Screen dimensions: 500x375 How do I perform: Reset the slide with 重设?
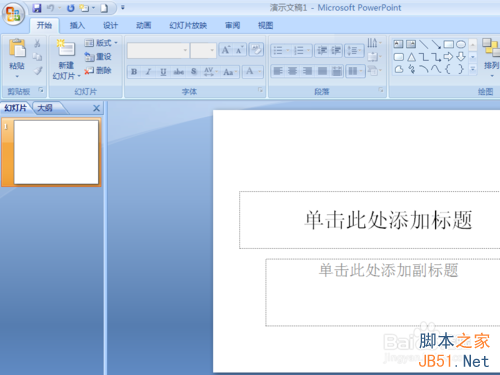click(98, 57)
